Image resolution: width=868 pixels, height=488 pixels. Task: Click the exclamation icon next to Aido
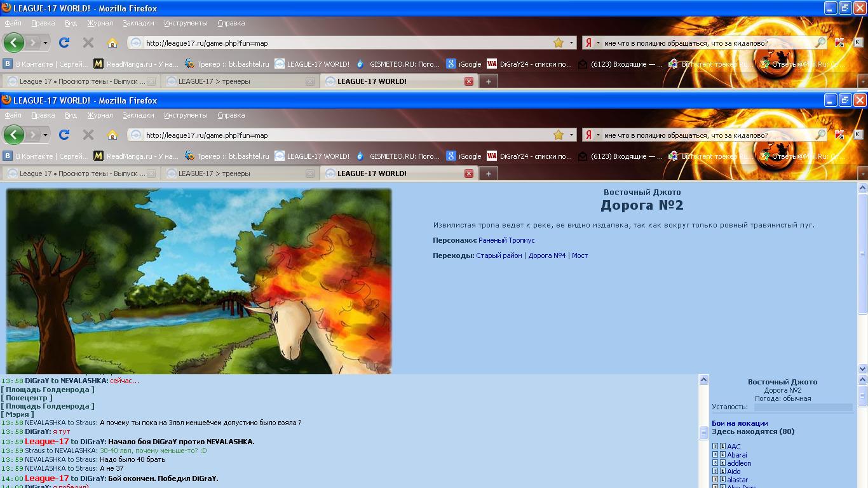(x=715, y=471)
